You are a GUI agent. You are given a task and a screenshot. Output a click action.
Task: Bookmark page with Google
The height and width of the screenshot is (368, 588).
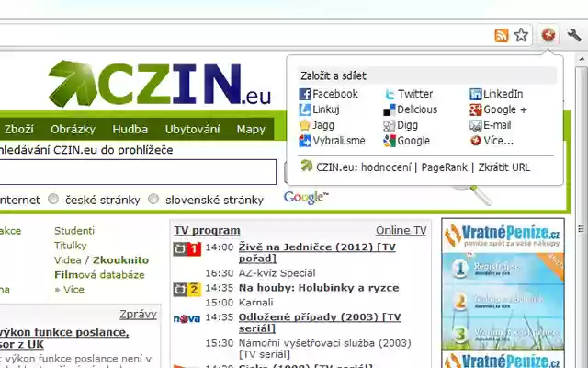coord(406,141)
